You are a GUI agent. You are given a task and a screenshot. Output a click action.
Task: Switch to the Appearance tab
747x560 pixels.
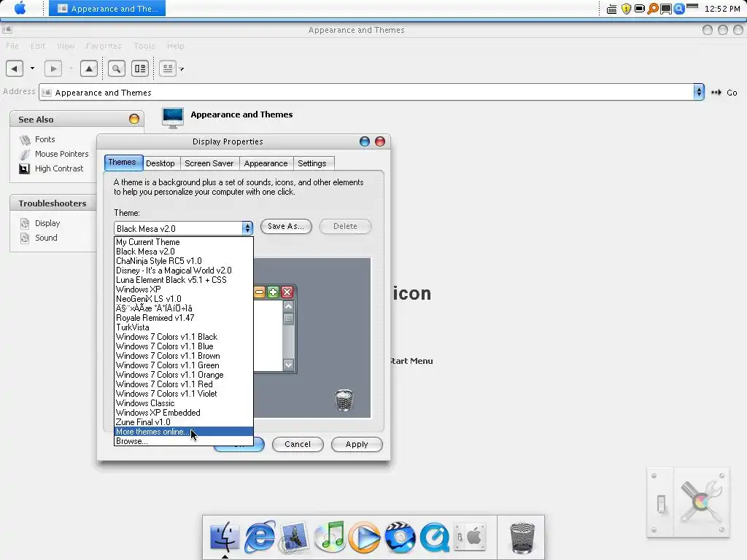coord(266,163)
